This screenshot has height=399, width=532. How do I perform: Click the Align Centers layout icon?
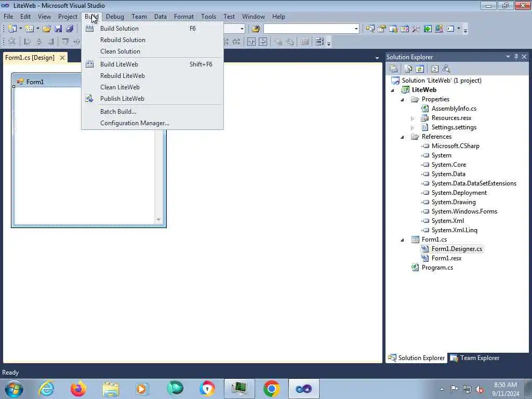click(x=39, y=42)
